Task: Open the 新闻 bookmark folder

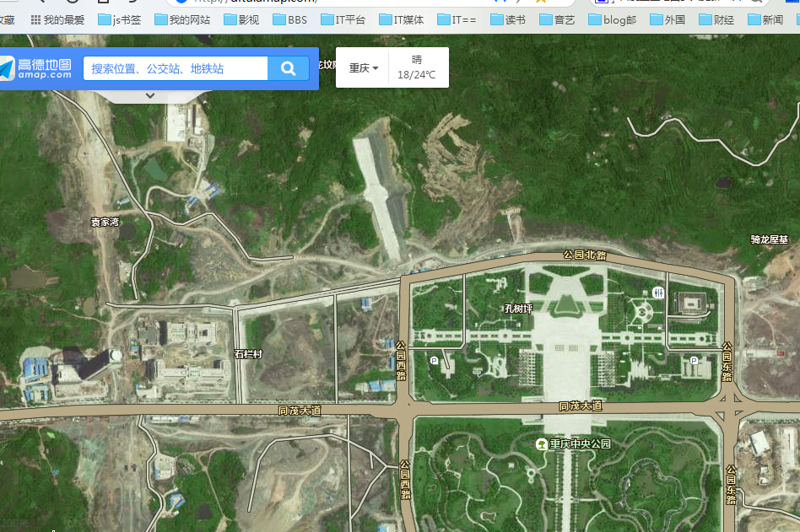Action: click(765, 20)
